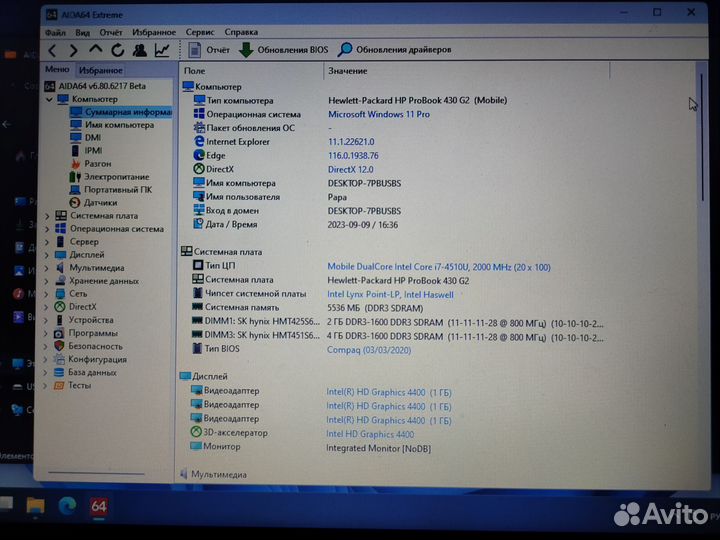
Task: Click the up-level arrow toolbar icon
Action: [96, 50]
